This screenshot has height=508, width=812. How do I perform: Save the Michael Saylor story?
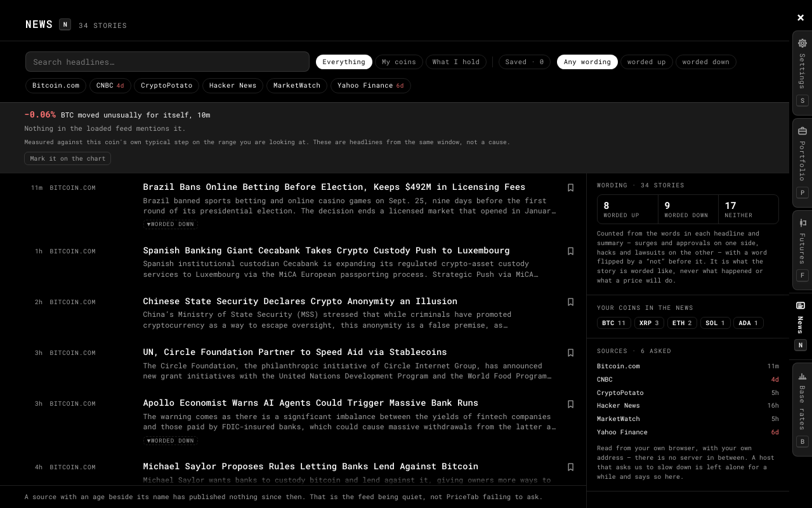point(570,467)
